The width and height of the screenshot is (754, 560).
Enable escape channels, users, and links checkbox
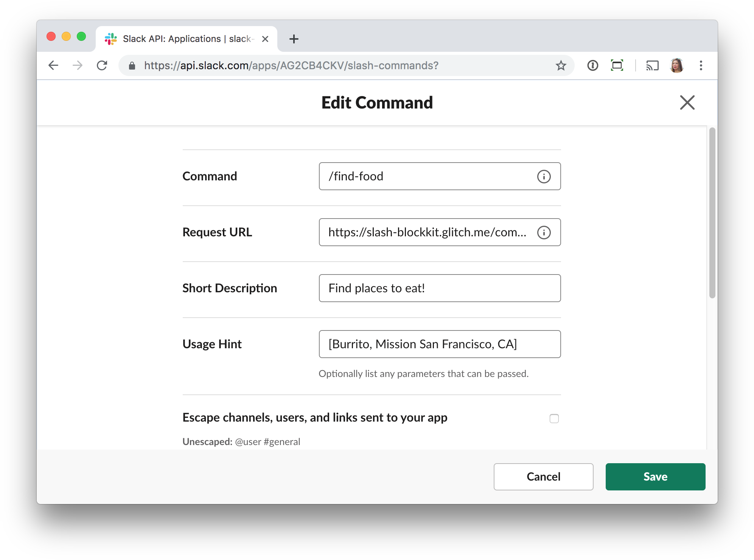tap(554, 419)
